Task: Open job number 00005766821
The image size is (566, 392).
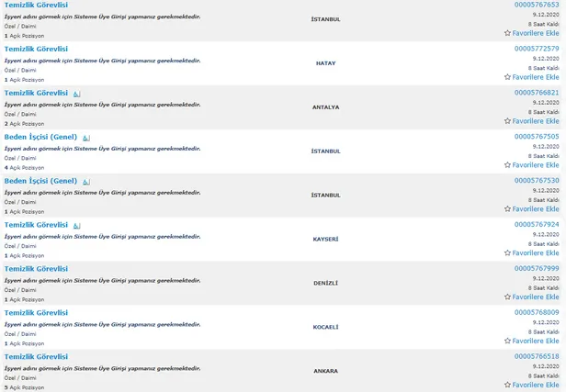Action: [x=536, y=92]
